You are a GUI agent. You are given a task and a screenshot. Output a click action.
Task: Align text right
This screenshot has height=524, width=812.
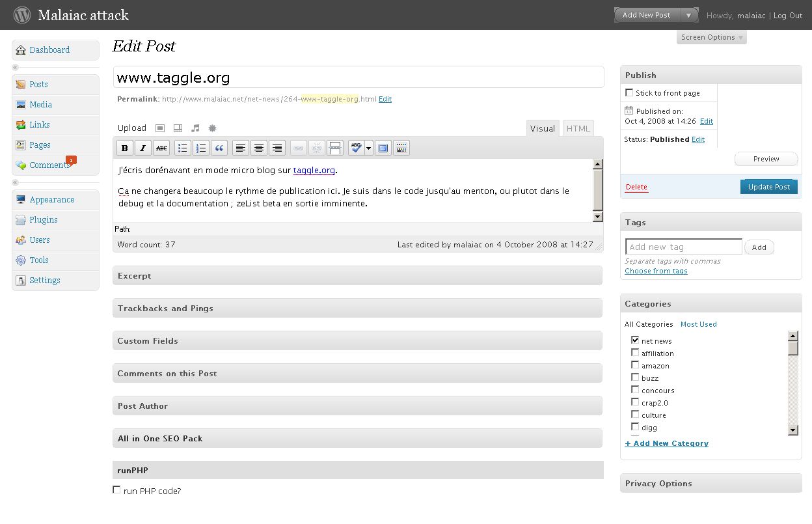pyautogui.click(x=277, y=148)
